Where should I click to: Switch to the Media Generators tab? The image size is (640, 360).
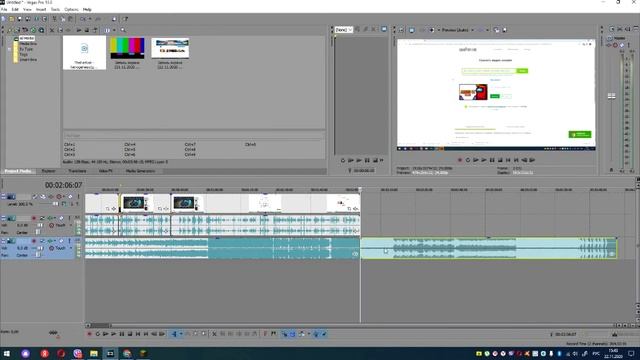pyautogui.click(x=140, y=171)
